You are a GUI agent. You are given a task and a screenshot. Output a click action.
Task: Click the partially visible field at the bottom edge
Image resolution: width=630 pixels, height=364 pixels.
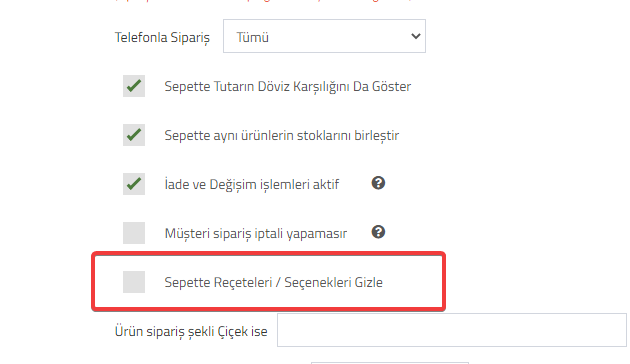[390, 363]
